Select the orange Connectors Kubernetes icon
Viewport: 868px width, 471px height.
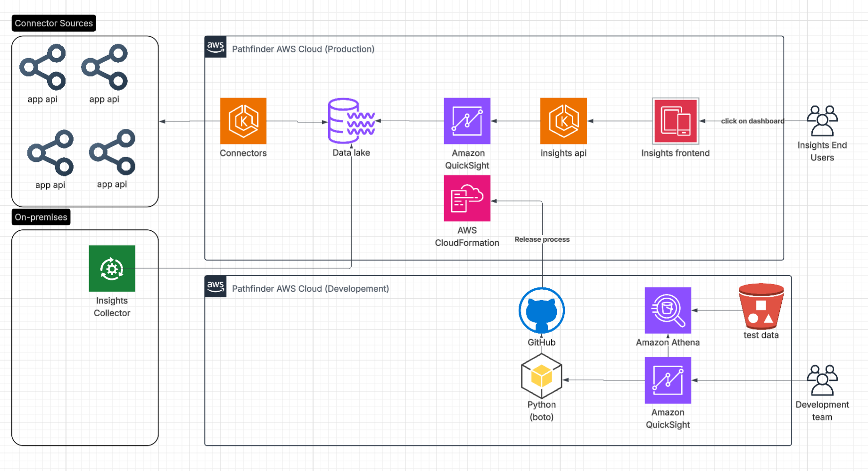click(x=243, y=121)
